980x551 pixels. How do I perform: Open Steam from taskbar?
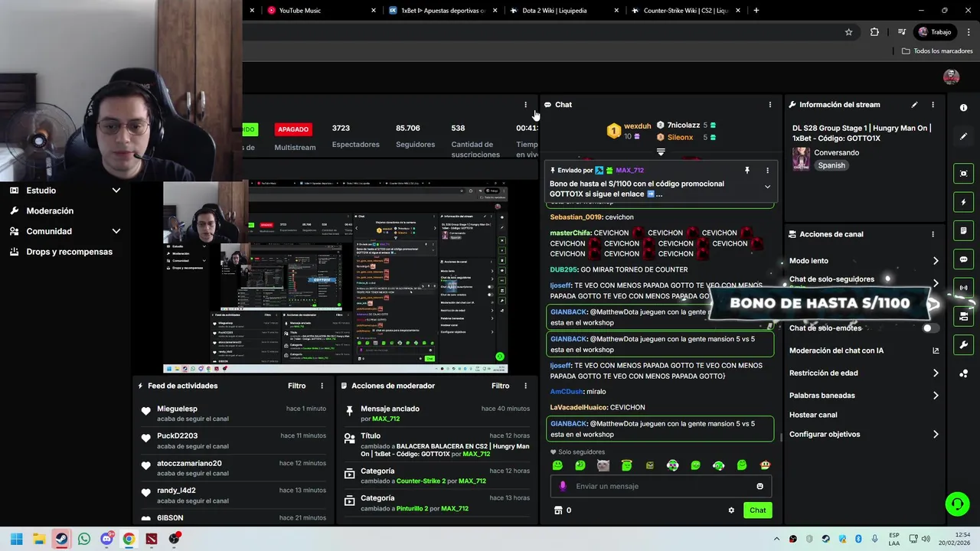pos(61,539)
